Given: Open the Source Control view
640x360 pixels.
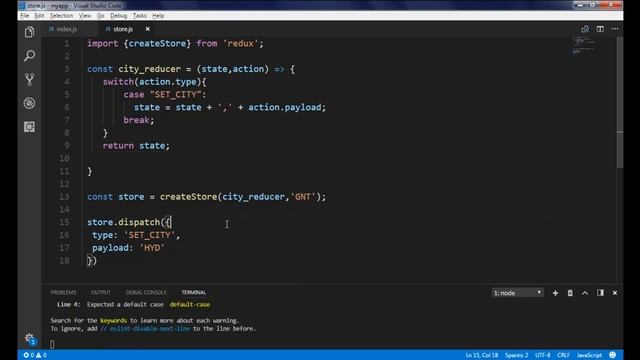Looking at the screenshot, I should (29, 79).
